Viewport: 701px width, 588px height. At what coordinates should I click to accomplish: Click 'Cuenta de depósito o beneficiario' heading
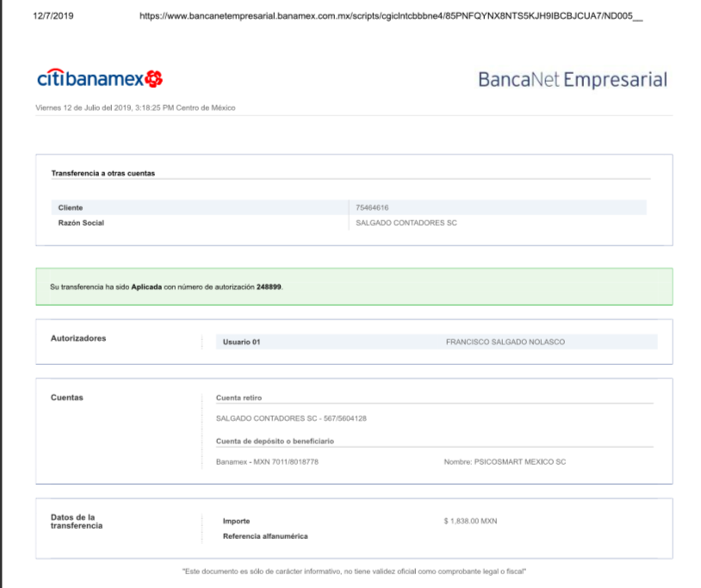click(x=275, y=441)
